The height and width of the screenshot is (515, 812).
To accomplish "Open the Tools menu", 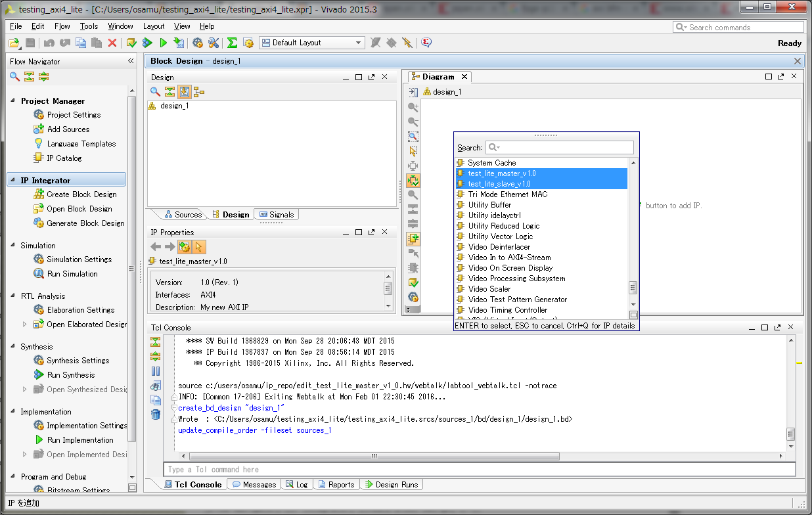I will [87, 27].
